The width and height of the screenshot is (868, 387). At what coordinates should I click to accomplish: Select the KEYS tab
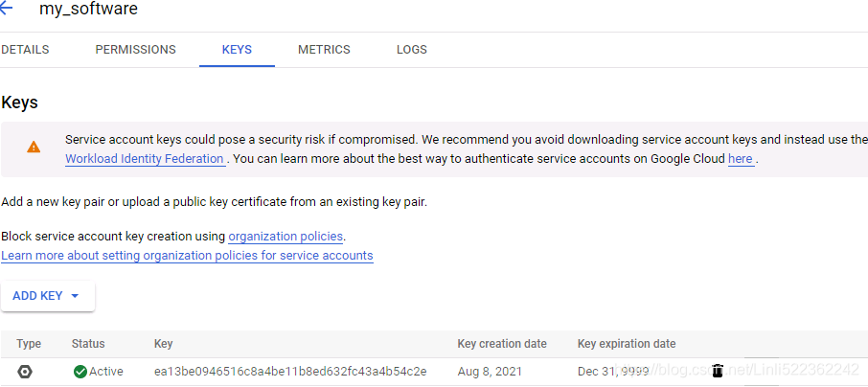[x=237, y=50]
